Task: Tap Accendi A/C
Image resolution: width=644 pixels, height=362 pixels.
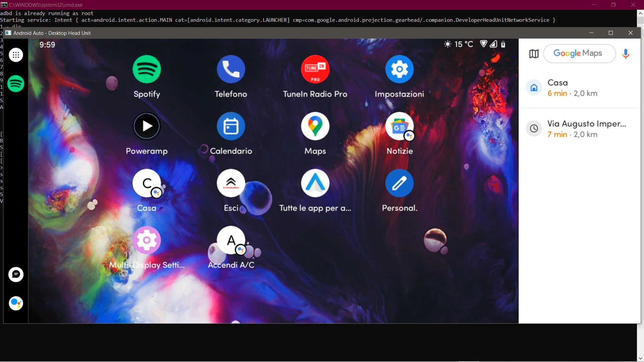Action: [231, 240]
